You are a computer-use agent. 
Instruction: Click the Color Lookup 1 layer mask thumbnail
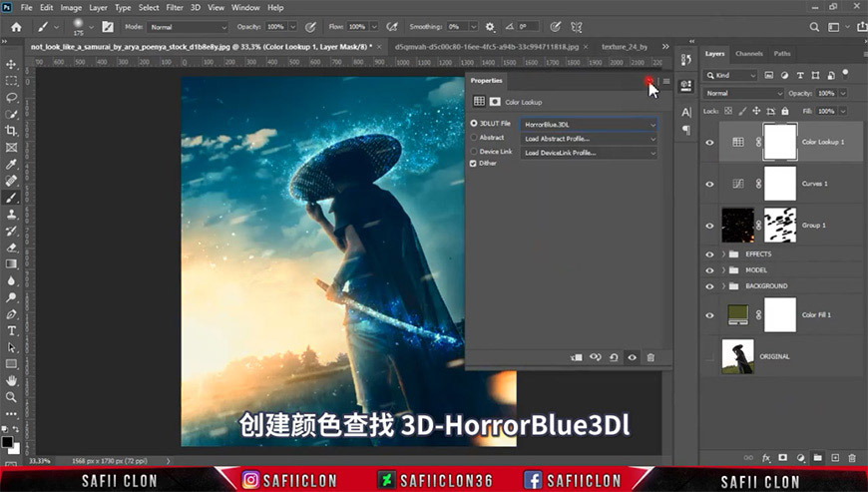pyautogui.click(x=780, y=143)
